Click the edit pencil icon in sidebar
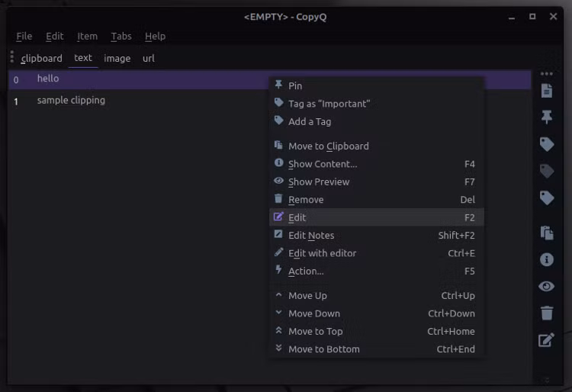572x392 pixels. click(x=547, y=340)
